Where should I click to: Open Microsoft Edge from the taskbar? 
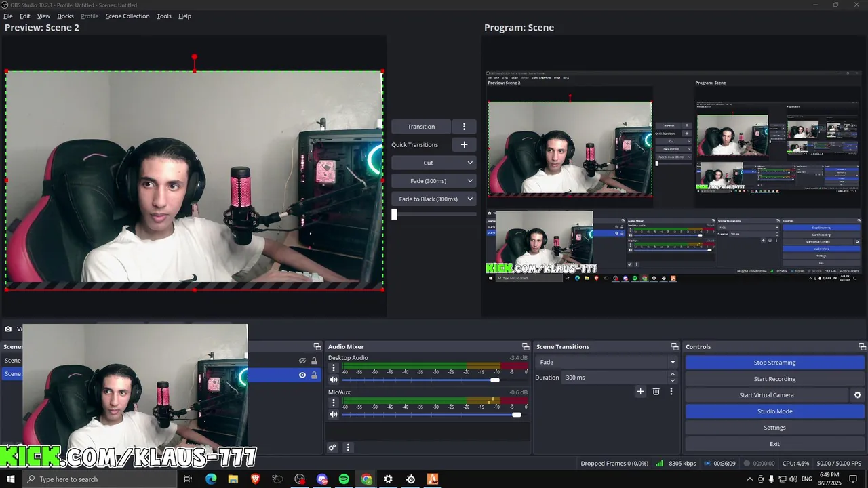coord(211,479)
